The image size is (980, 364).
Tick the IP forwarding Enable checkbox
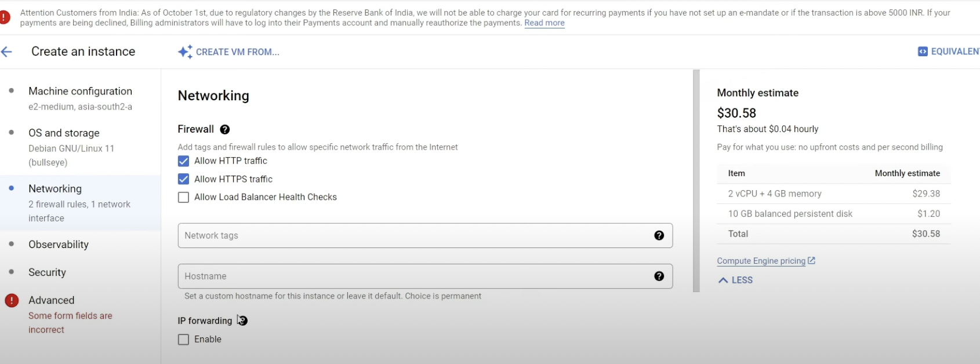click(184, 340)
